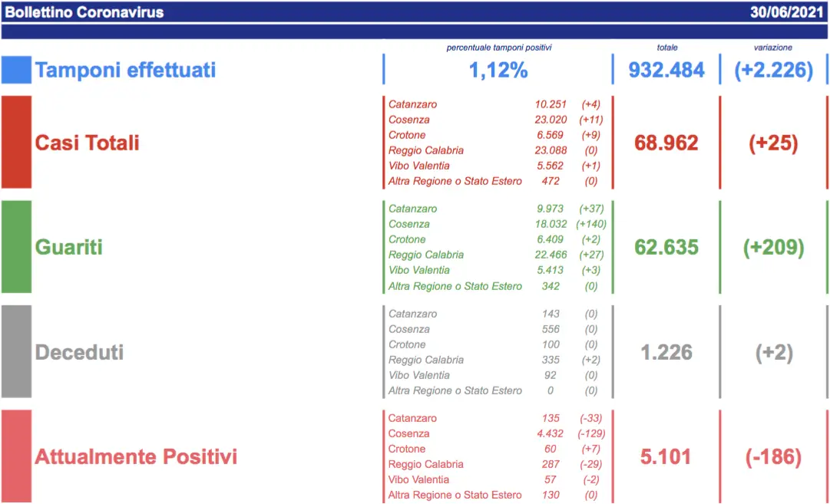The height and width of the screenshot is (504, 830).
Task: Click the blue Tamponi effettuati color block
Action: tap(16, 70)
